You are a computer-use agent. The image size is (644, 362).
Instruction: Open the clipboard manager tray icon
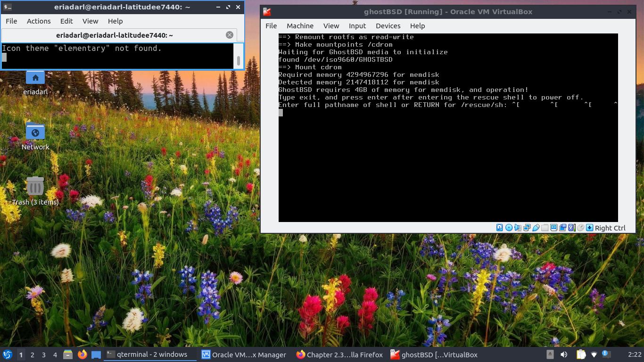point(581,354)
